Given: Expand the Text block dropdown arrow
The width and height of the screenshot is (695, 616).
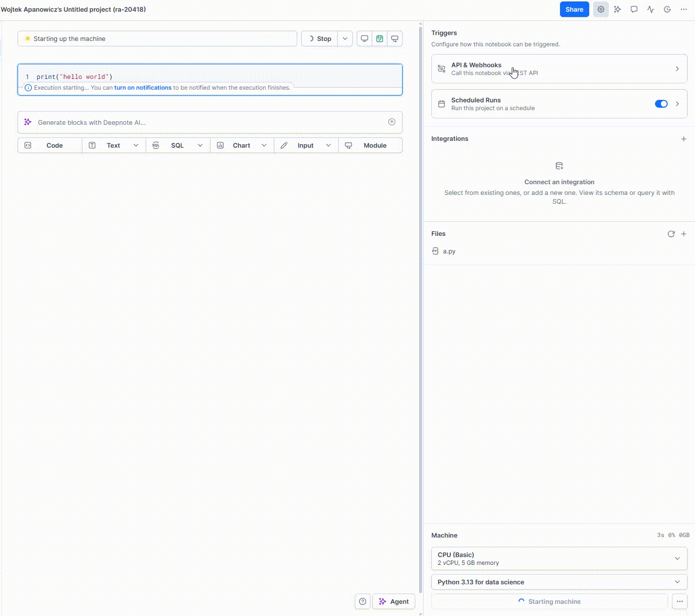Looking at the screenshot, I should (x=136, y=145).
